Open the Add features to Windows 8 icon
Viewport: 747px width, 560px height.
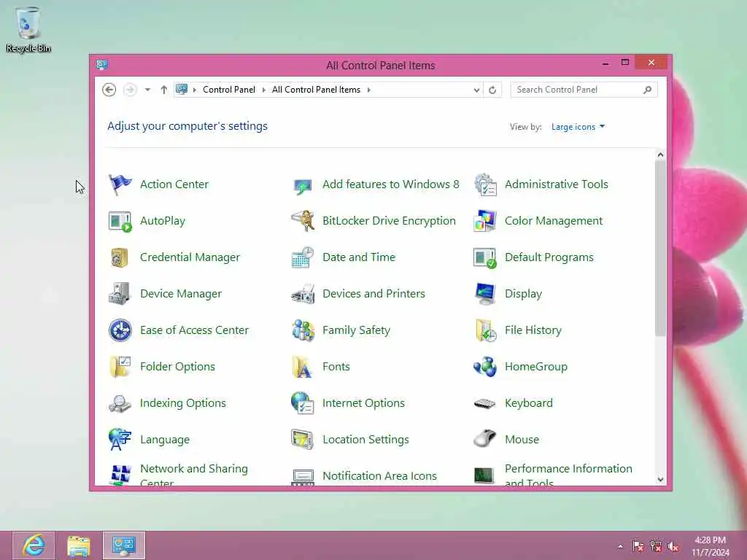tap(303, 186)
